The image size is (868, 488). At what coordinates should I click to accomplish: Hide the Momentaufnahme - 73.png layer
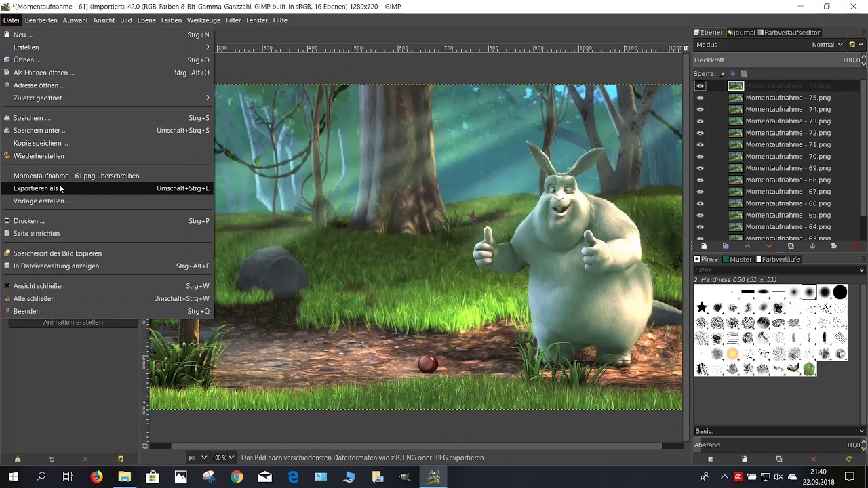pyautogui.click(x=701, y=121)
